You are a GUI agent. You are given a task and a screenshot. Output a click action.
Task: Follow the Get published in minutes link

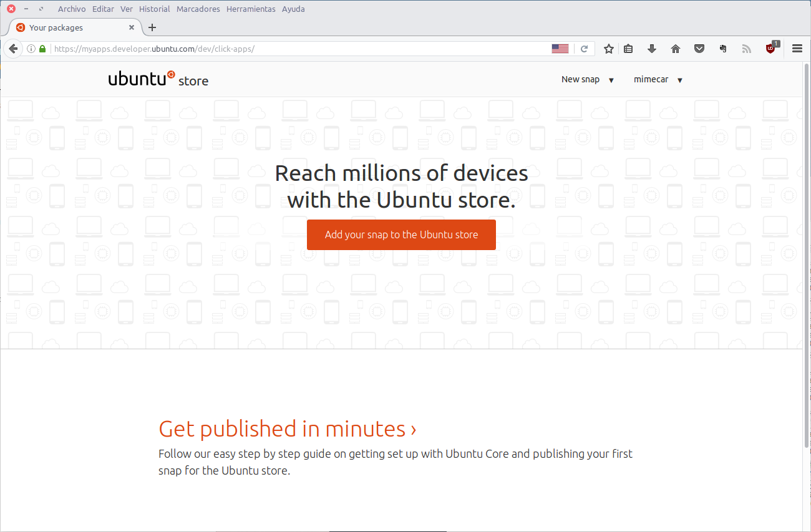(x=288, y=428)
